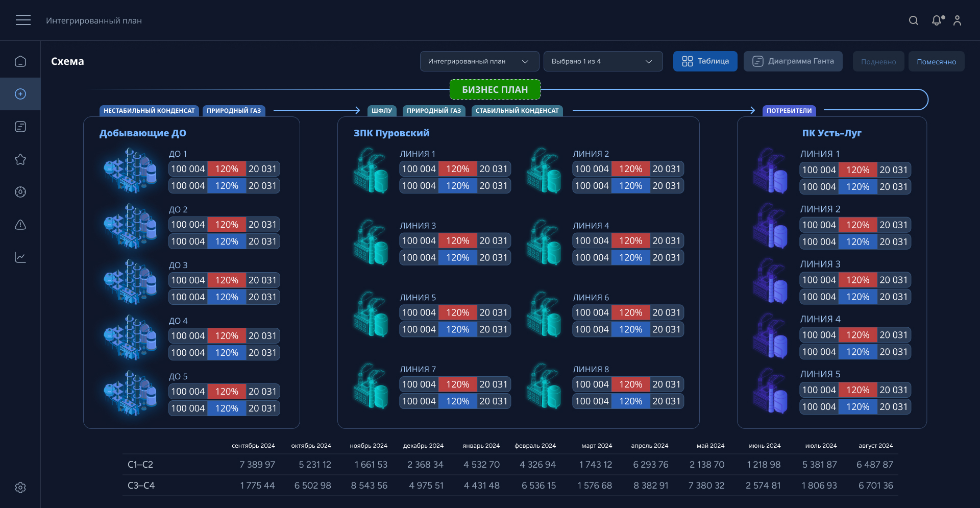
Task: Open notifications bell
Action: pos(937,20)
